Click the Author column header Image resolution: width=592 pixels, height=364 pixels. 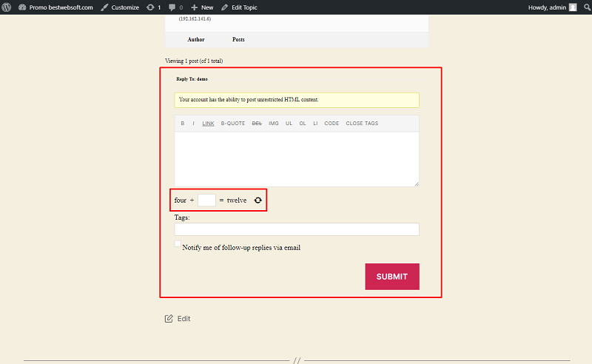point(196,39)
